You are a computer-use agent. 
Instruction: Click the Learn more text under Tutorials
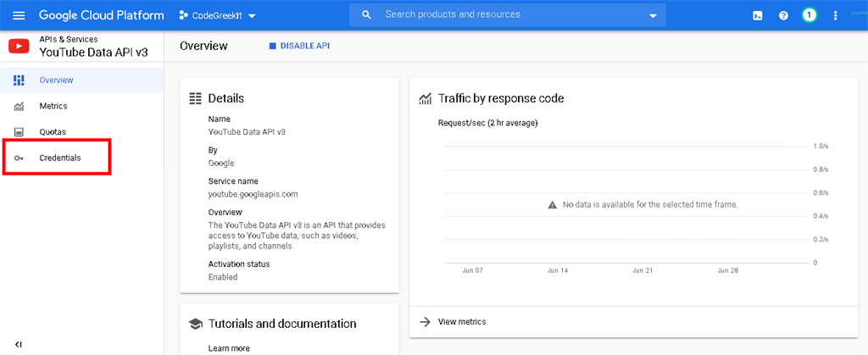pos(229,348)
